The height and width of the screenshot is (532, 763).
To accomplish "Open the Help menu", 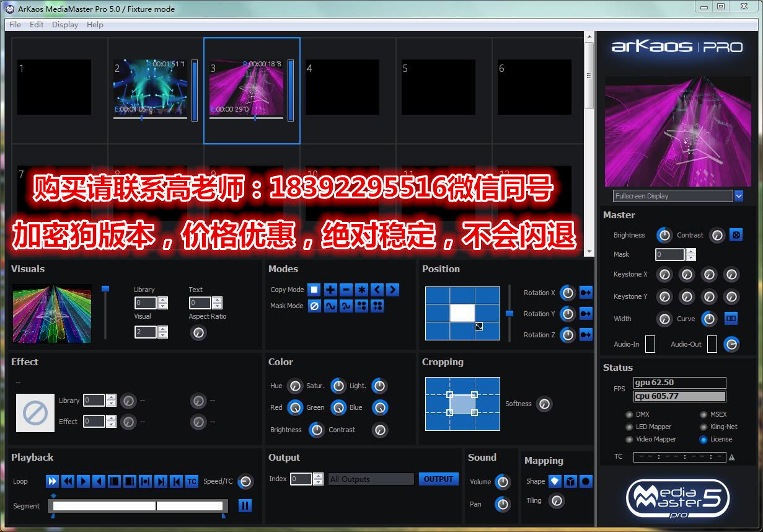I will pyautogui.click(x=95, y=25).
